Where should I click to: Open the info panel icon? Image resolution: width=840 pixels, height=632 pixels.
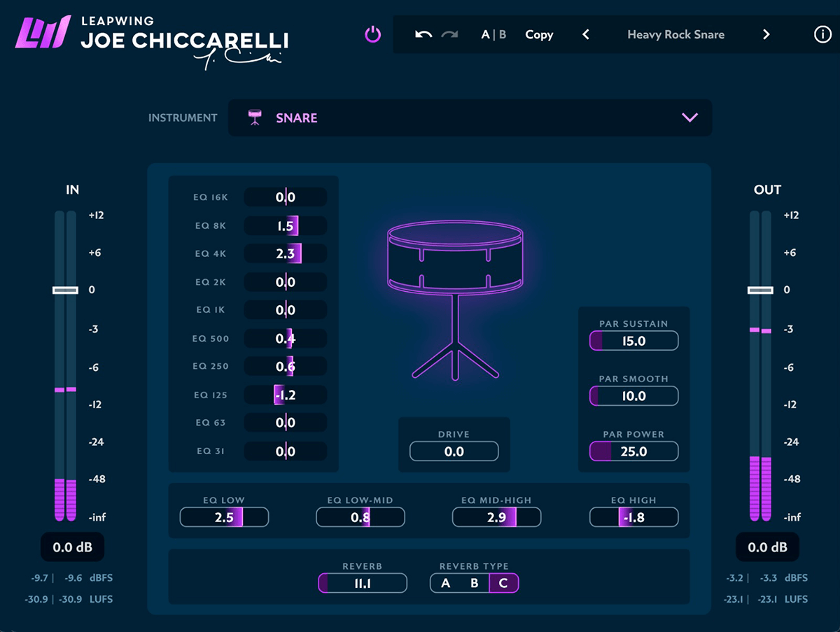coord(822,34)
